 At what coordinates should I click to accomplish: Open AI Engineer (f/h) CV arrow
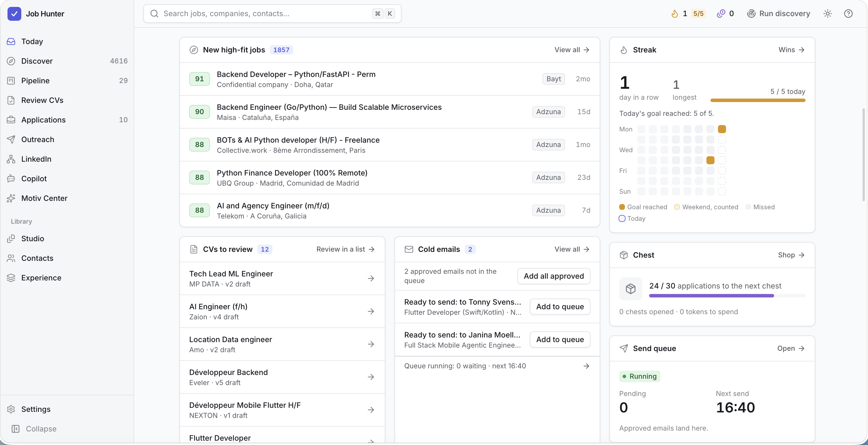[371, 311]
